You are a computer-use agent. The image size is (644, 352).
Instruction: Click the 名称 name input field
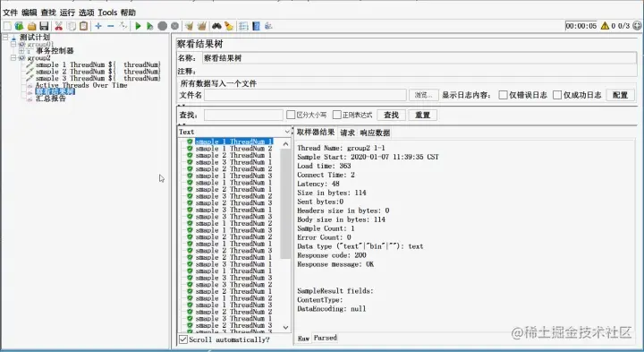click(419, 58)
